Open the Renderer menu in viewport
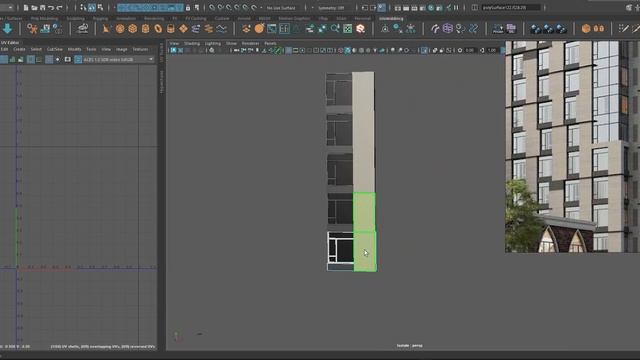640x360 pixels. pyautogui.click(x=251, y=43)
